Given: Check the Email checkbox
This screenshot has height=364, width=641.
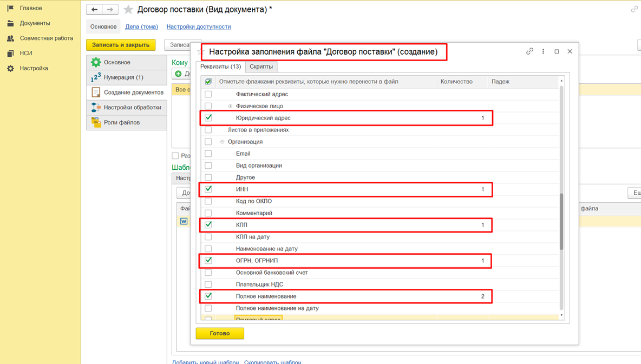Looking at the screenshot, I should tap(208, 154).
